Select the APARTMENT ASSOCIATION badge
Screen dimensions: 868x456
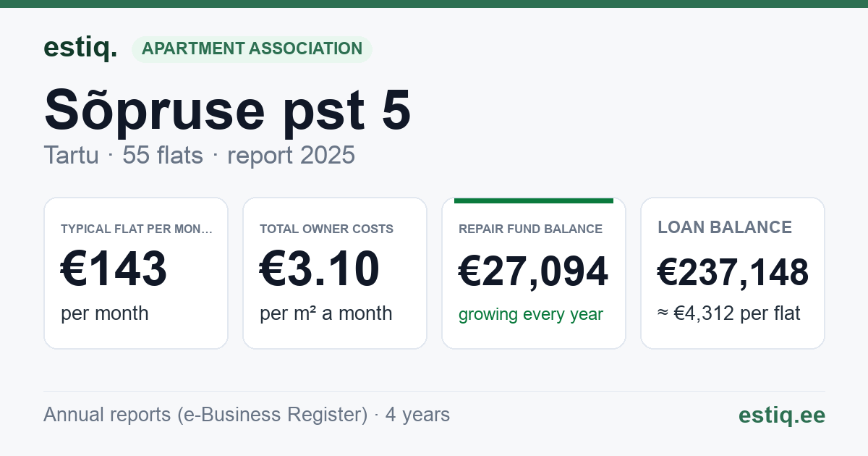(x=252, y=49)
